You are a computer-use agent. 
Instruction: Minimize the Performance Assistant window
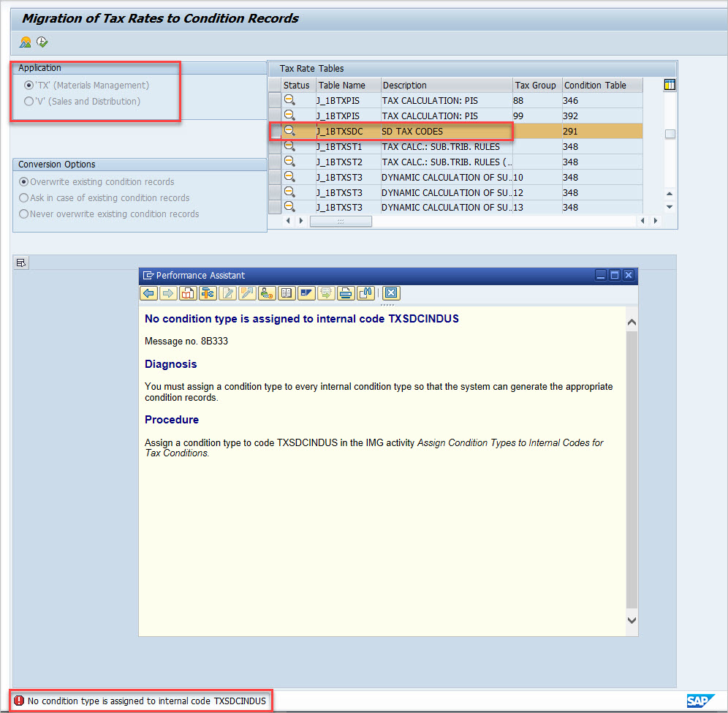601,275
